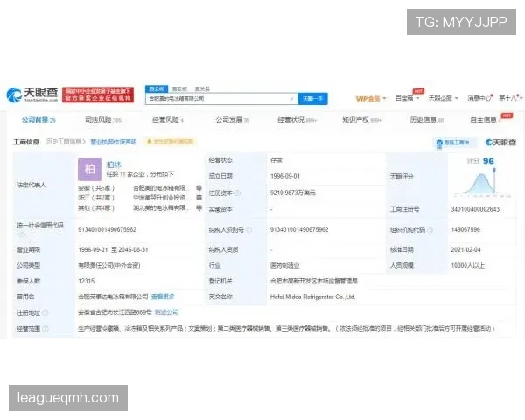Image resolution: width=525 pixels, height=420 pixels.
Task: Click the company type 有限责任公司(中外合资)
Action: tap(108, 266)
